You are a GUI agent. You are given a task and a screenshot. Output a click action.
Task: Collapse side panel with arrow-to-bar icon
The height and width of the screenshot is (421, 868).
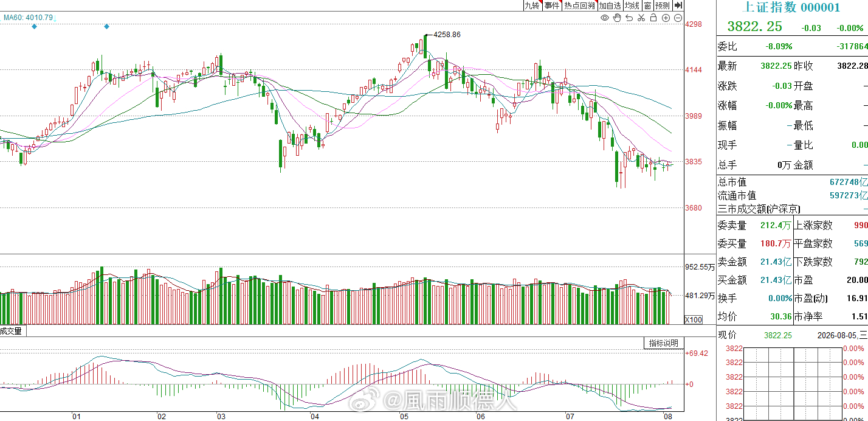678,5
